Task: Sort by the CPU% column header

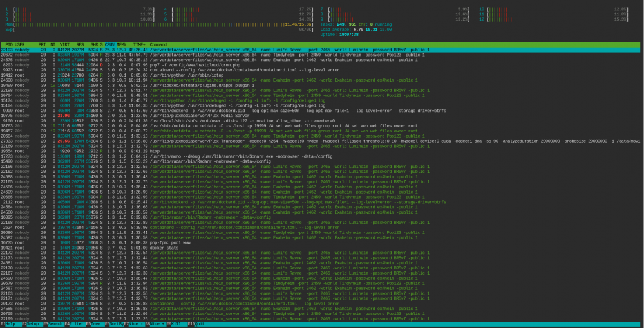Action: pos(109,44)
